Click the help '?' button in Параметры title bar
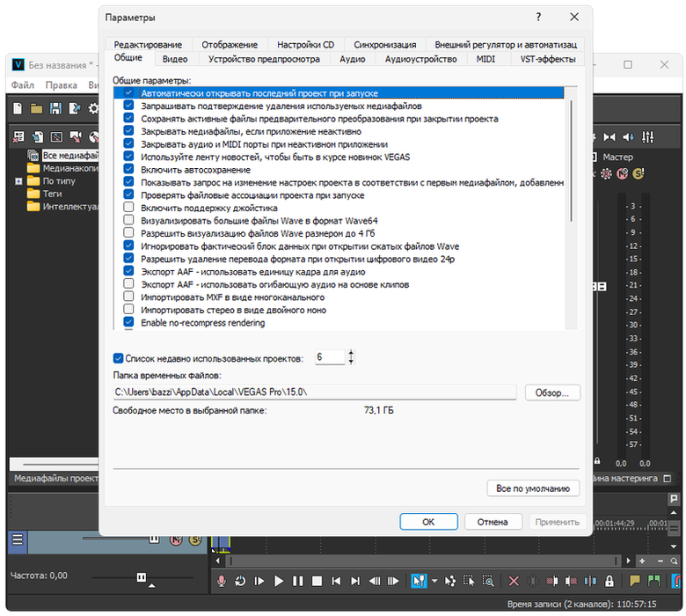This screenshot has width=686, height=616. 538,17
